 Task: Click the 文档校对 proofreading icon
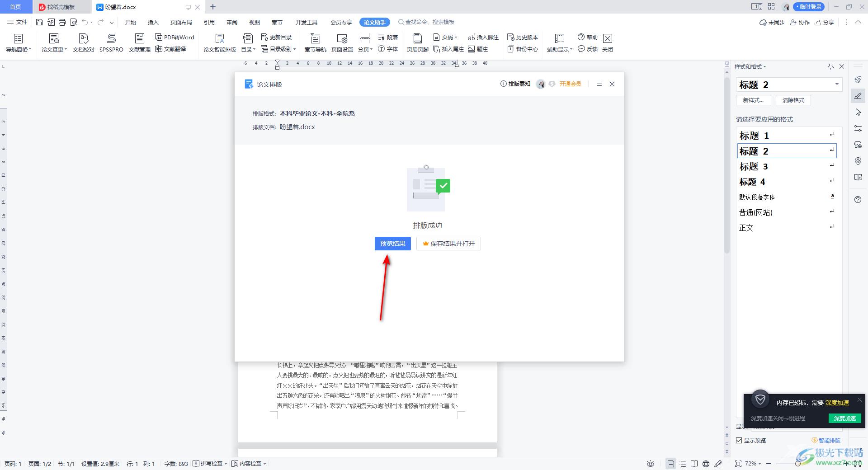click(x=84, y=43)
